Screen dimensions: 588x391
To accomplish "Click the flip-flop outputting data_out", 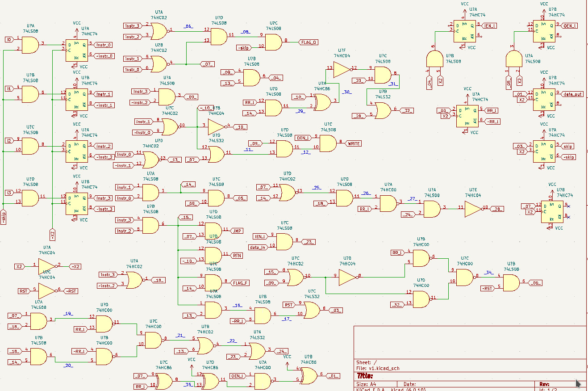I will [x=544, y=99].
